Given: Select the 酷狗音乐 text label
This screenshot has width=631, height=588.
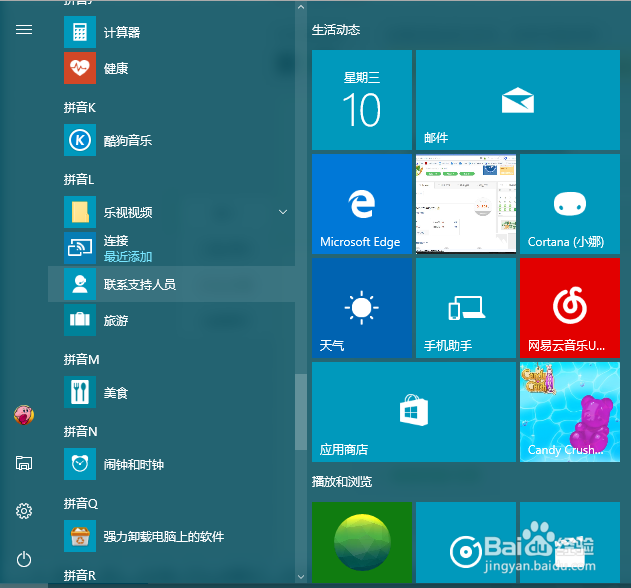Looking at the screenshot, I should click(x=128, y=140).
